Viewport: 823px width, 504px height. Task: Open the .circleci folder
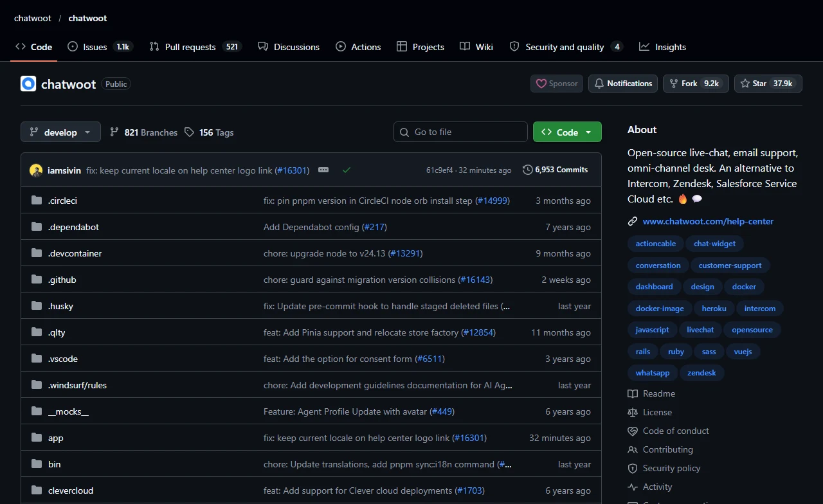click(x=62, y=201)
